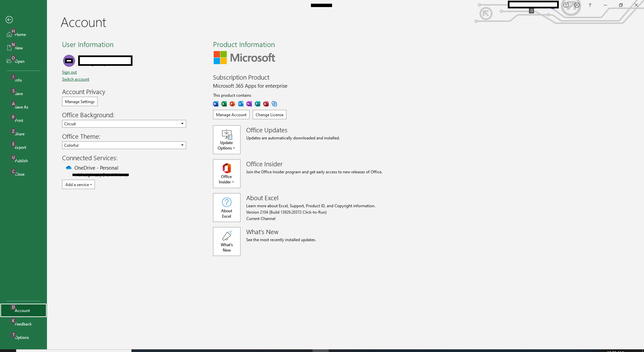The width and height of the screenshot is (644, 352).
Task: Click the Publisher app icon
Action: 258,104
